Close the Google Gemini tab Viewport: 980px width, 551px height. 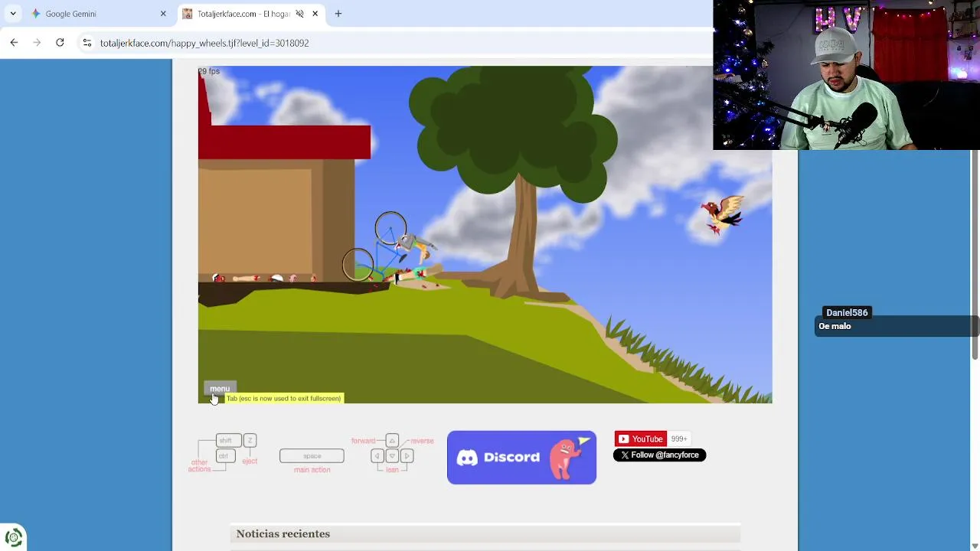point(163,14)
